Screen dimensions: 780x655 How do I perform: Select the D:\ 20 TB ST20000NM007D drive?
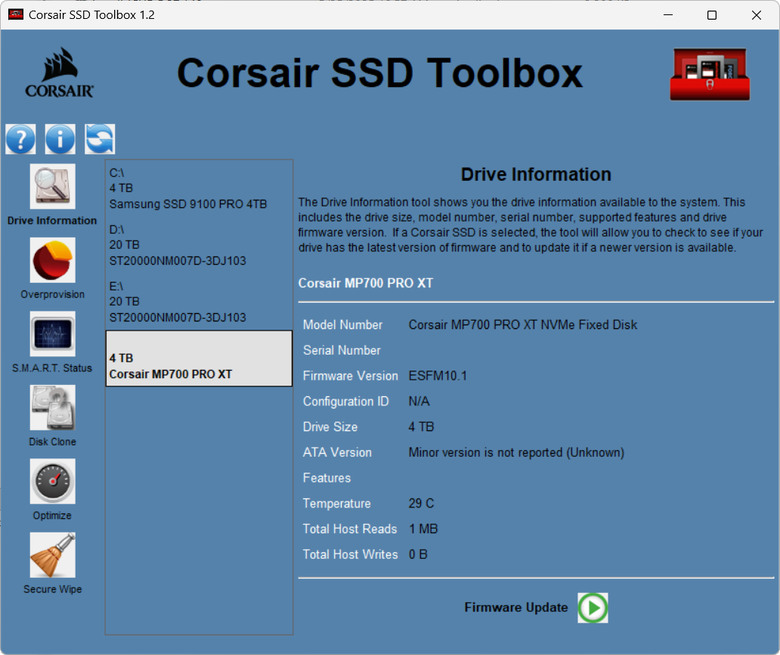pos(199,245)
